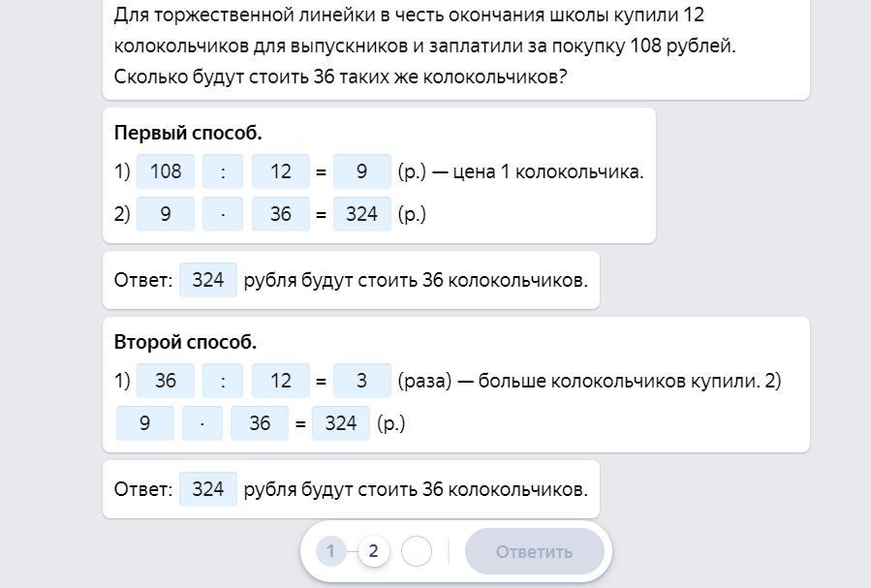Select the multiplication sign box in second method
This screenshot has width=871, height=588.
(x=202, y=423)
